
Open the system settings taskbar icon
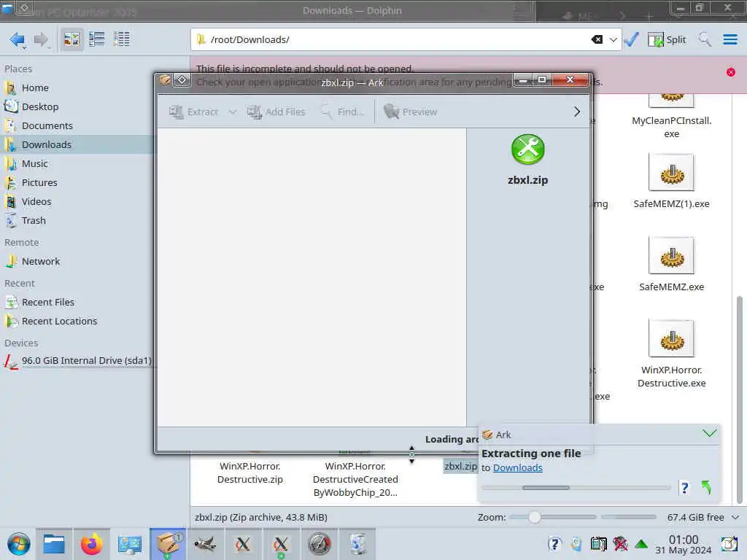tap(130, 544)
